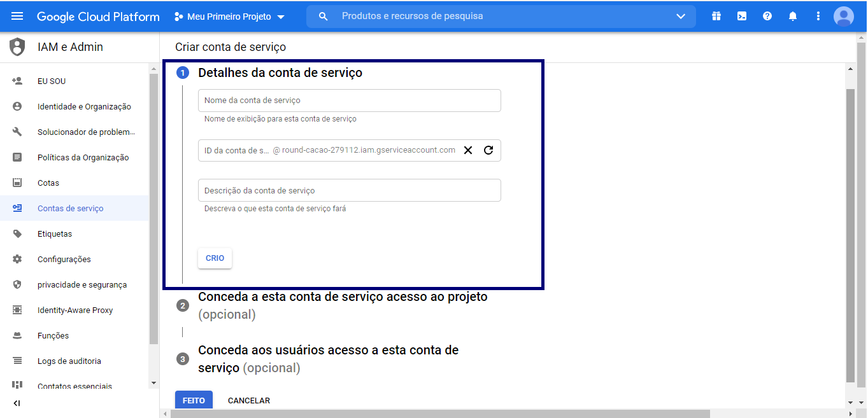Open notifications bell icon
Image resolution: width=868 pixels, height=418 pixels.
[793, 17]
